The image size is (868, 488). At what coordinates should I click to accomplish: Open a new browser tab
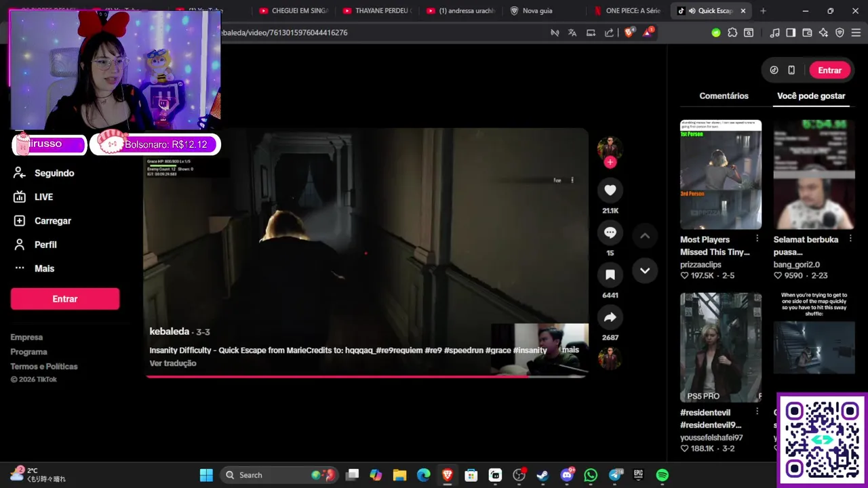click(763, 11)
